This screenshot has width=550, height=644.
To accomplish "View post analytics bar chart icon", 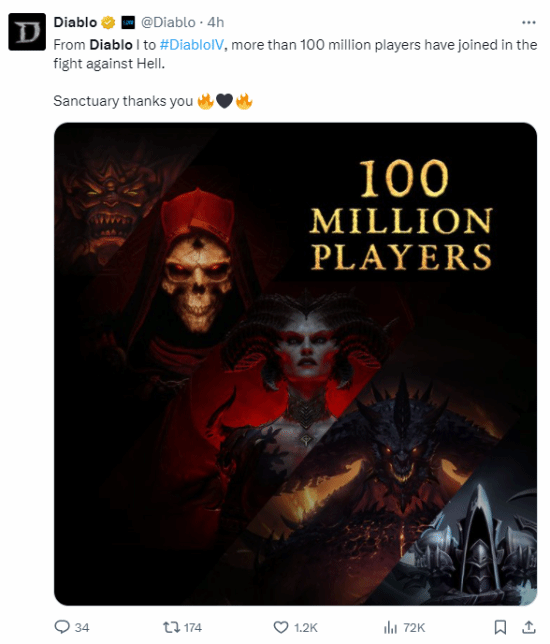I will pos(390,627).
